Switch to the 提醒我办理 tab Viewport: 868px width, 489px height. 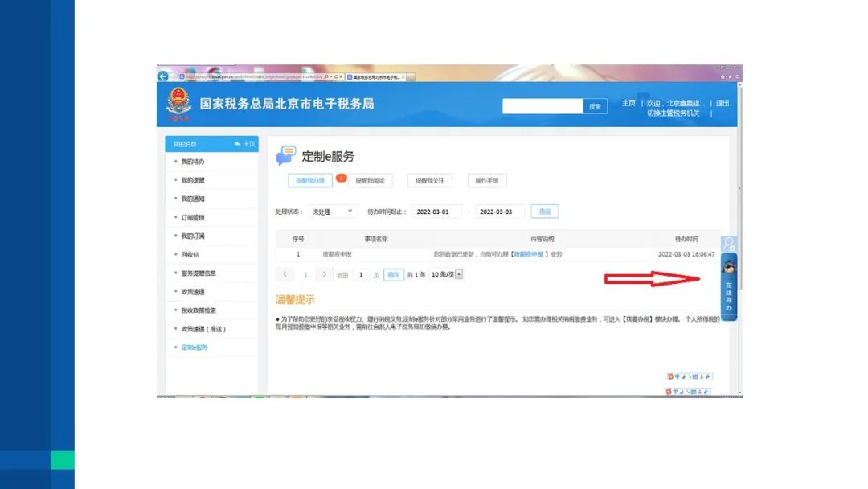[310, 180]
